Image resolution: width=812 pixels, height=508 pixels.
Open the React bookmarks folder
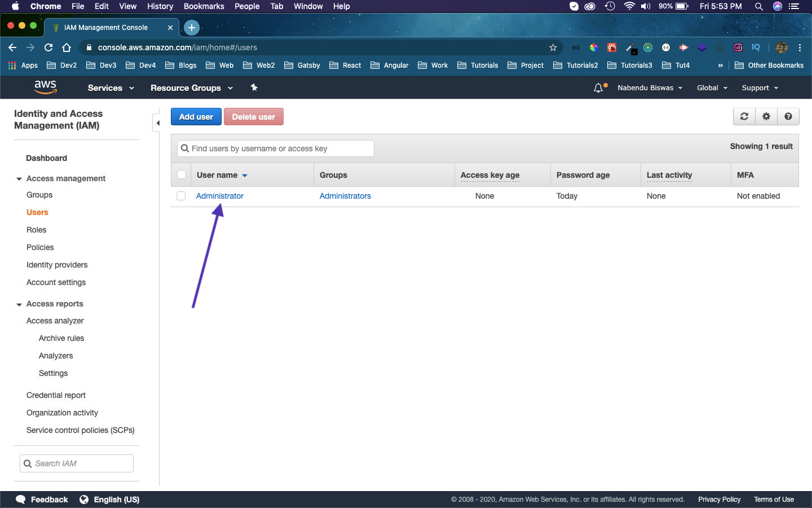pyautogui.click(x=345, y=65)
